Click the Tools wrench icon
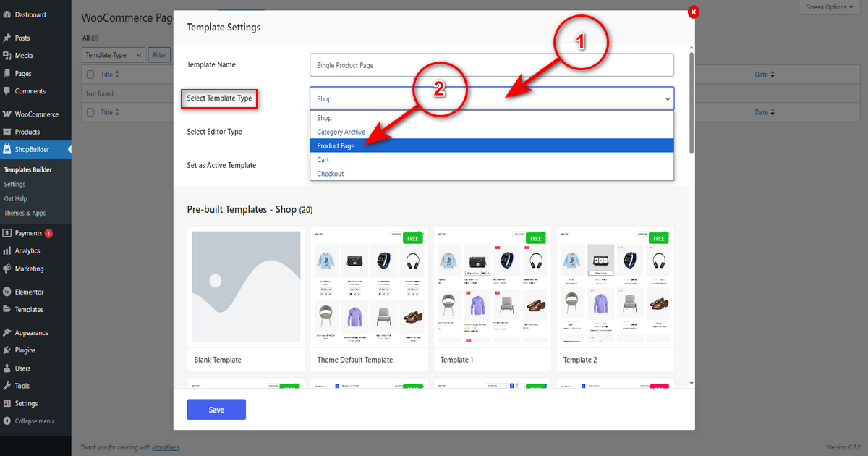868x456 pixels. click(x=7, y=386)
